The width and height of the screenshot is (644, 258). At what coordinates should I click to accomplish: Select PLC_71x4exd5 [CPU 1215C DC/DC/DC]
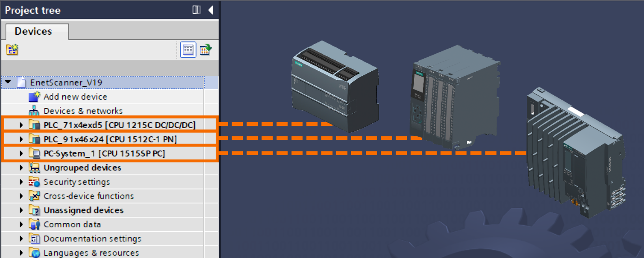coord(120,125)
